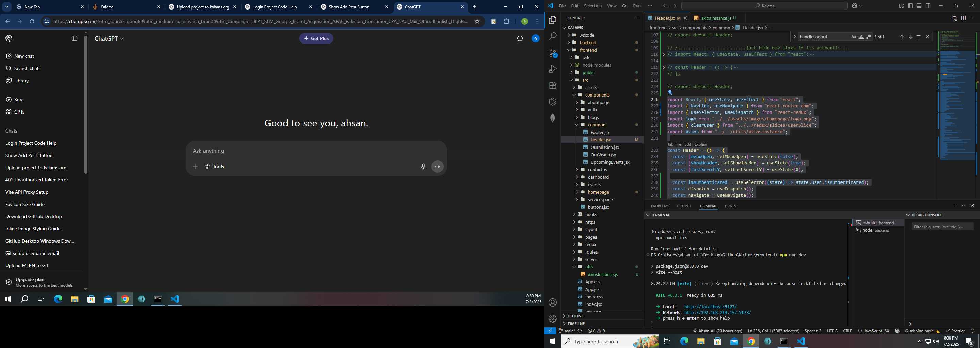The image size is (980, 348).
Task: Toggle Replace arrow in find widget
Action: pos(794,37)
